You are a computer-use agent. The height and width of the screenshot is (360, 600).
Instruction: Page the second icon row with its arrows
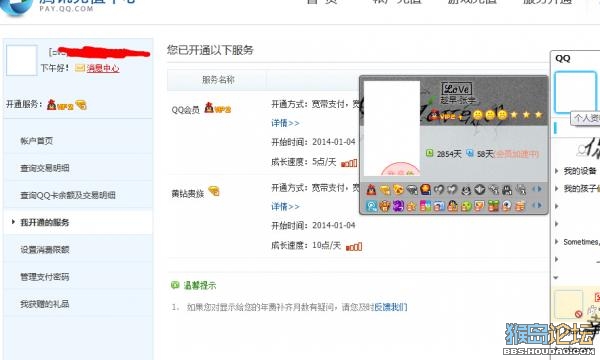pyautogui.click(x=537, y=205)
